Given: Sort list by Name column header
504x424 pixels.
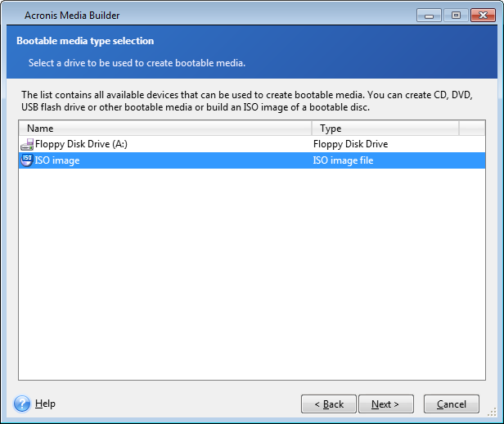Looking at the screenshot, I should pyautogui.click(x=165, y=129).
